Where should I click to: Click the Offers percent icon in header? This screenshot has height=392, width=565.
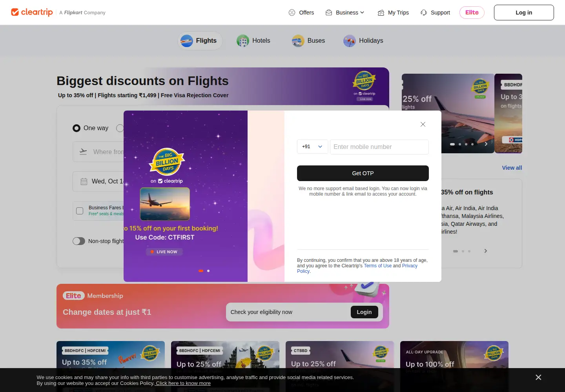tap(292, 13)
